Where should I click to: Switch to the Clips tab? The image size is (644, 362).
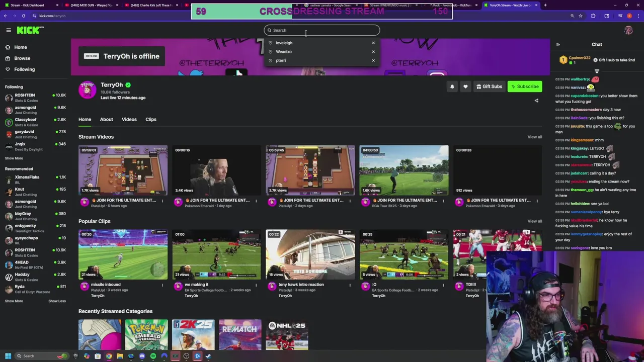pyautogui.click(x=151, y=120)
